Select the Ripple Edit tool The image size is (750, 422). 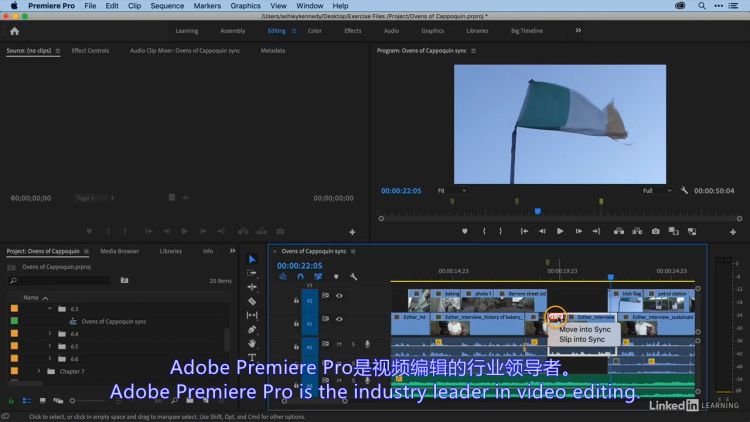(x=252, y=287)
